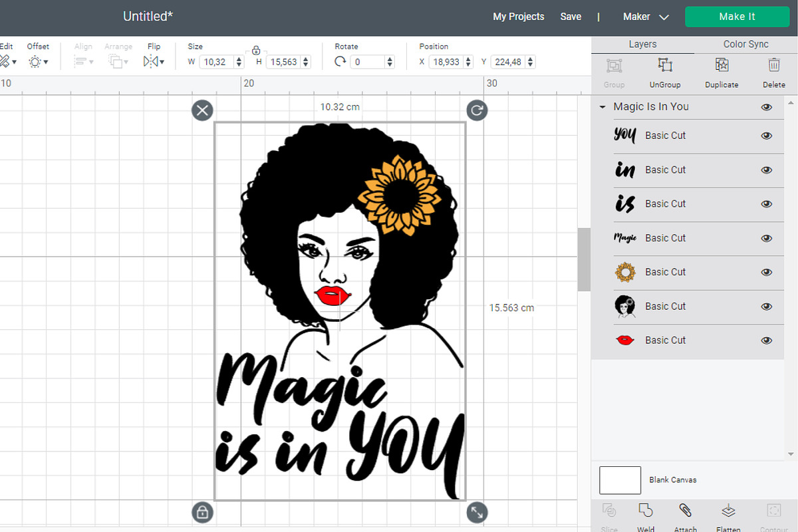Select the Magic Is In You group name
The height and width of the screenshot is (532, 798).
click(651, 107)
